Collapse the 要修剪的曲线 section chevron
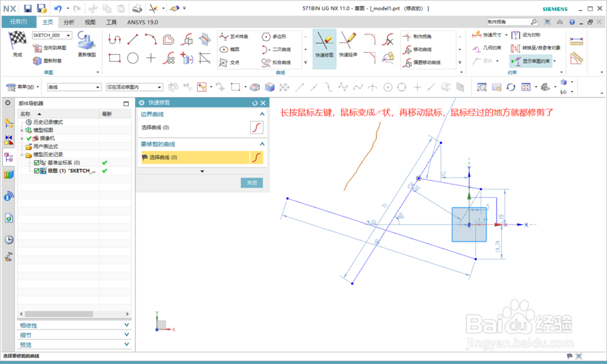 click(x=262, y=144)
